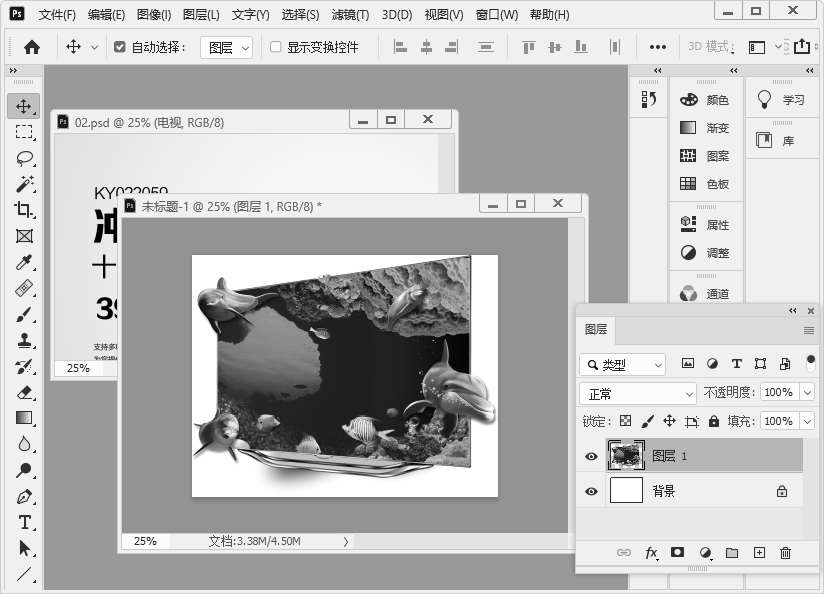Open the 学习 panel button
824x594 pixels.
tap(782, 100)
